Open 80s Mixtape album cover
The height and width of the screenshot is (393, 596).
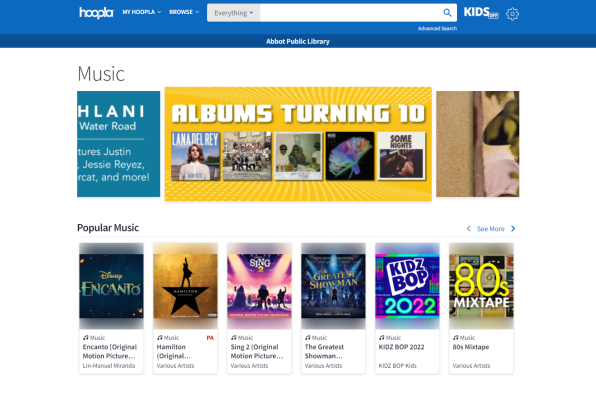point(481,286)
